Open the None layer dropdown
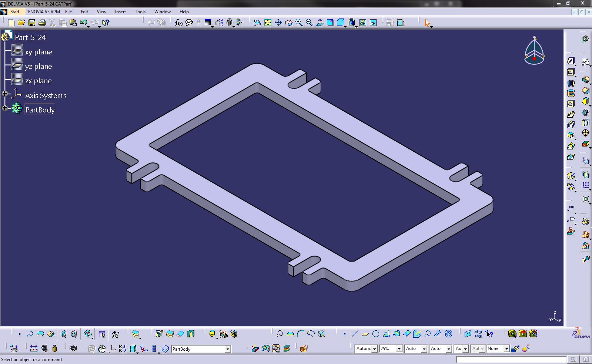Screen dimensions: 592x364 [x=506, y=349]
